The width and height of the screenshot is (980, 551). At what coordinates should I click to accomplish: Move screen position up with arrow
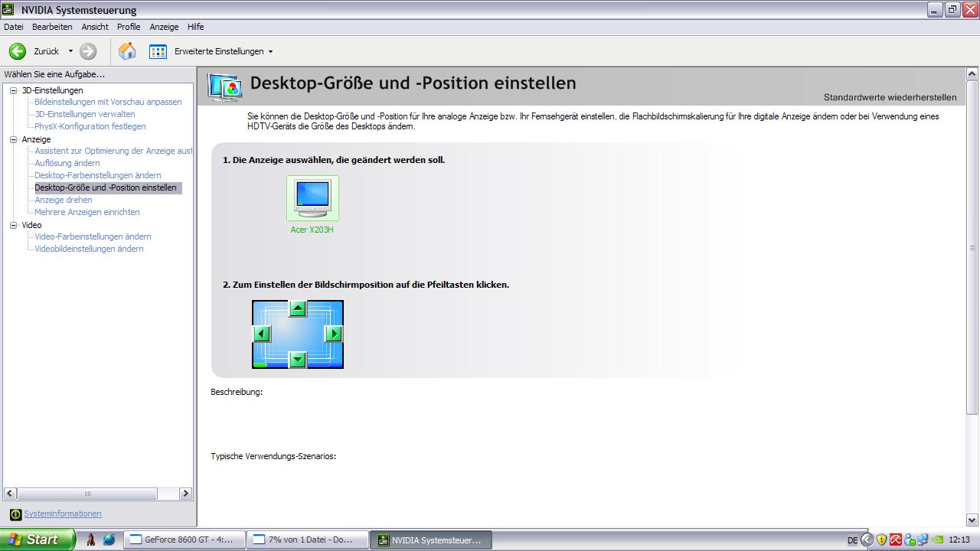(298, 308)
